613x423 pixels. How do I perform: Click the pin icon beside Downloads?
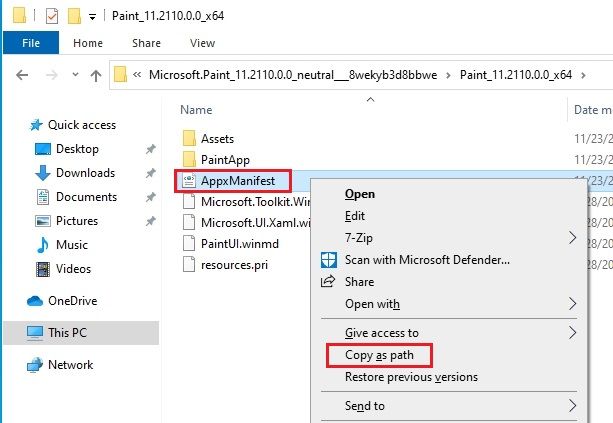pos(151,173)
